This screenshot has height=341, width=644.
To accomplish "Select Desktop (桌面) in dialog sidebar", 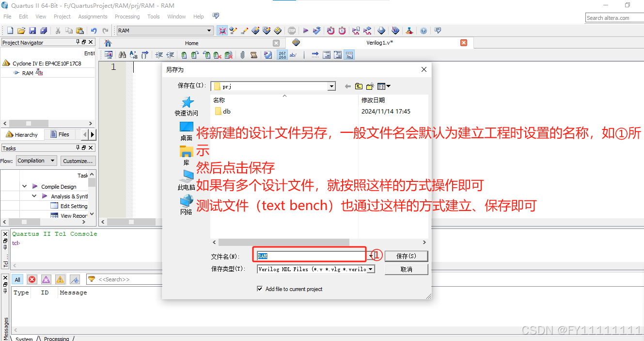I will [x=187, y=131].
